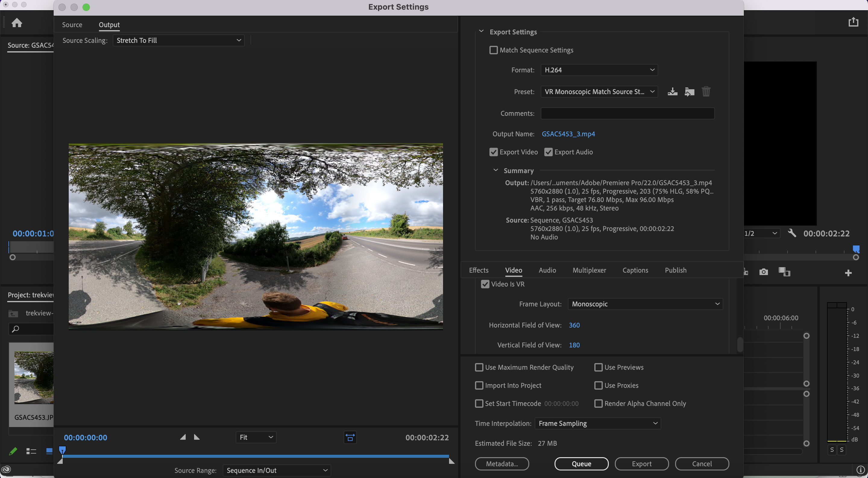Click the share/export icon at top right

(x=853, y=22)
